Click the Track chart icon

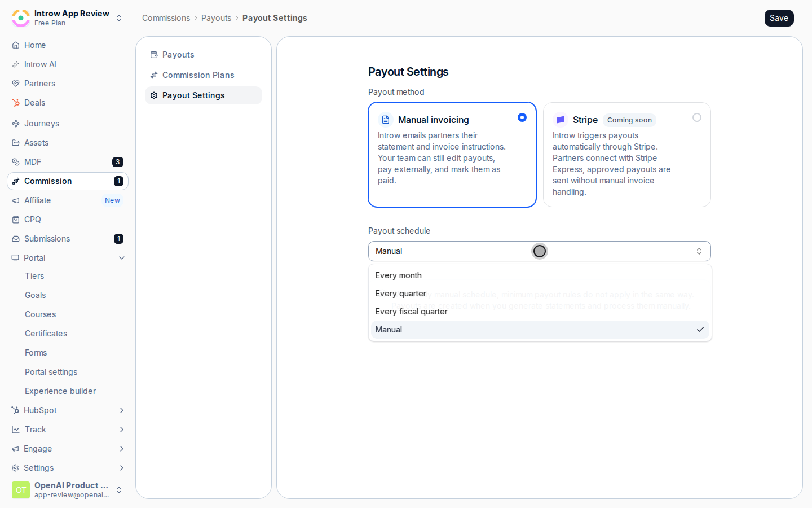16,430
